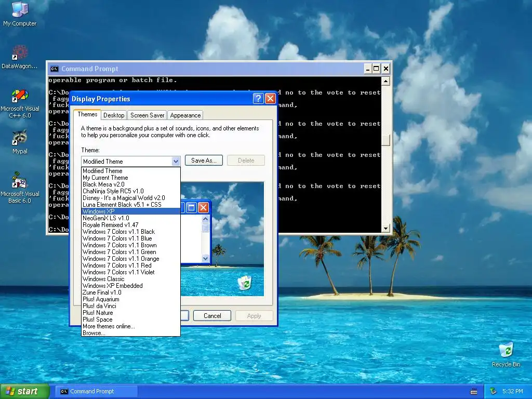
Task: Select Disney It's a Magical World theme
Action: [131, 198]
